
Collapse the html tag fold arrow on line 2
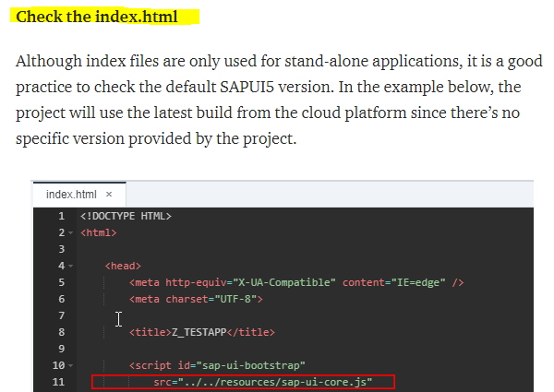71,232
